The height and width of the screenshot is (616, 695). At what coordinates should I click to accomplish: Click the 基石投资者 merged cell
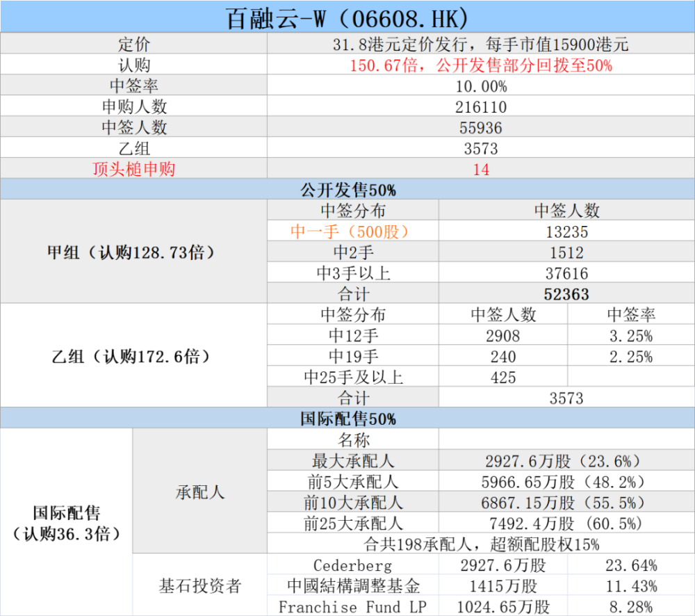pyautogui.click(x=200, y=585)
